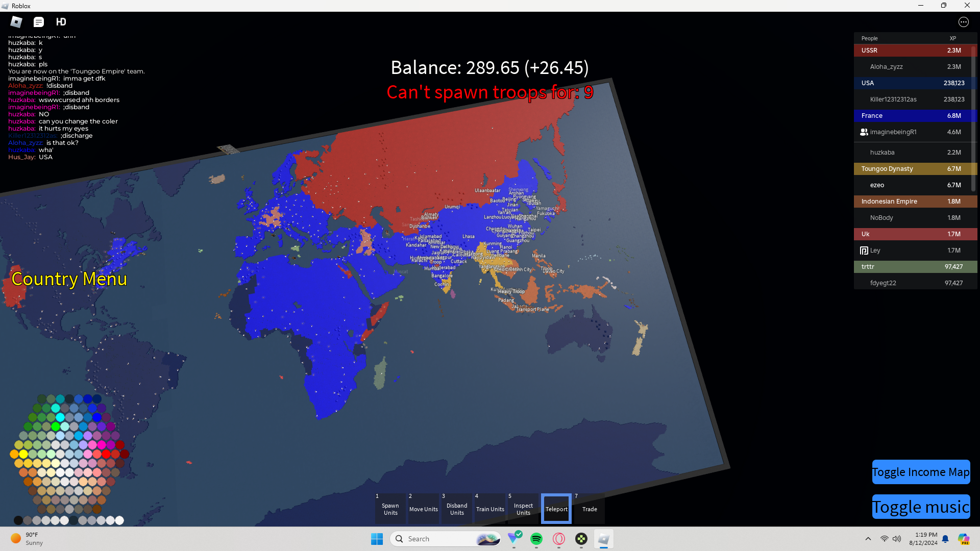Click the Xbox taskbar icon

tap(581, 539)
